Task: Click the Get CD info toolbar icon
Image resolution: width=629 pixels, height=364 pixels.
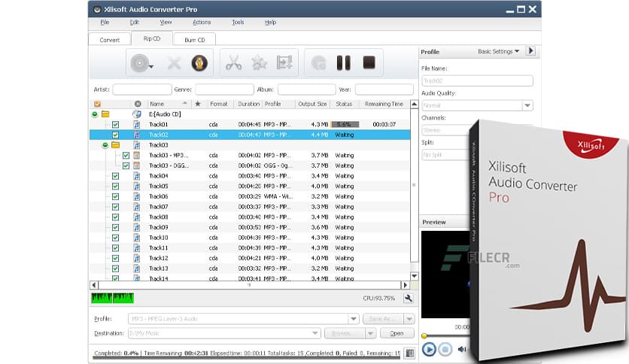Action: click(199, 63)
